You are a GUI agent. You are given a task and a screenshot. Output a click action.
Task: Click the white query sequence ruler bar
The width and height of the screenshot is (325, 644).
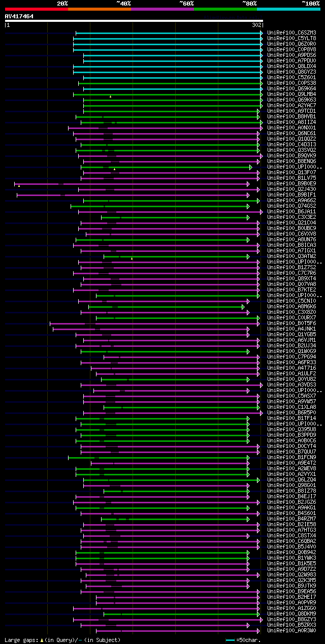click(x=134, y=21)
